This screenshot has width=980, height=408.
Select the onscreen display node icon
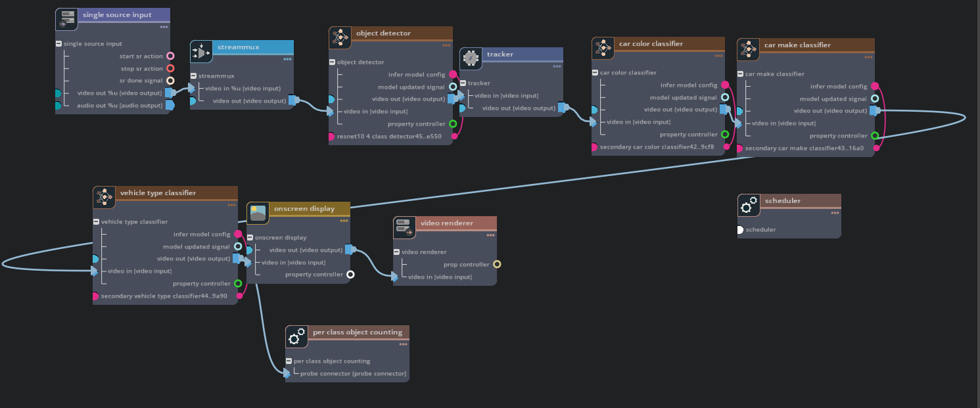pyautogui.click(x=258, y=213)
